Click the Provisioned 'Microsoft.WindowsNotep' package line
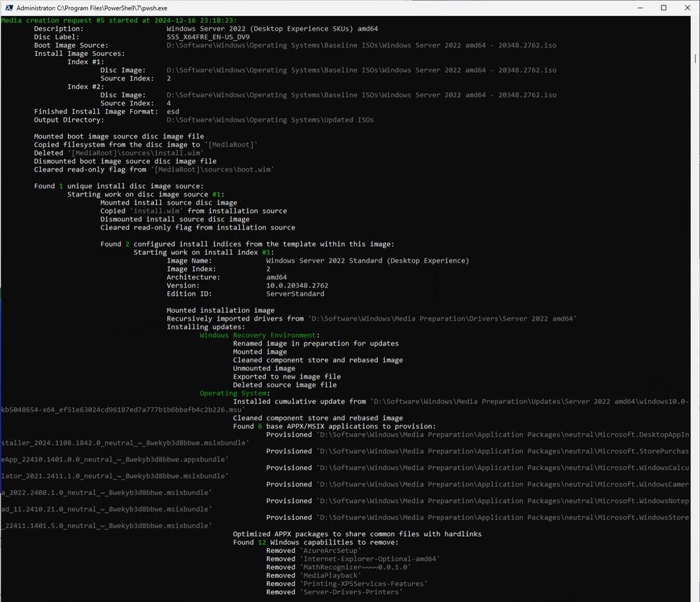Viewport: 700px width, 602px height. 477,501
